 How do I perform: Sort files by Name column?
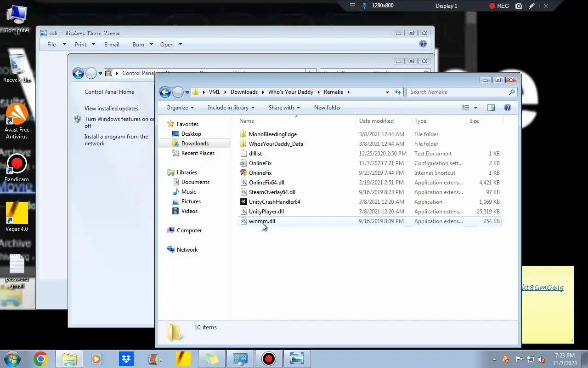point(296,121)
